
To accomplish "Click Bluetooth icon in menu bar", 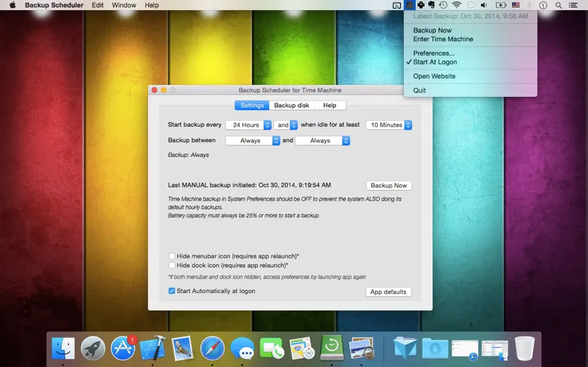I will (529, 5).
